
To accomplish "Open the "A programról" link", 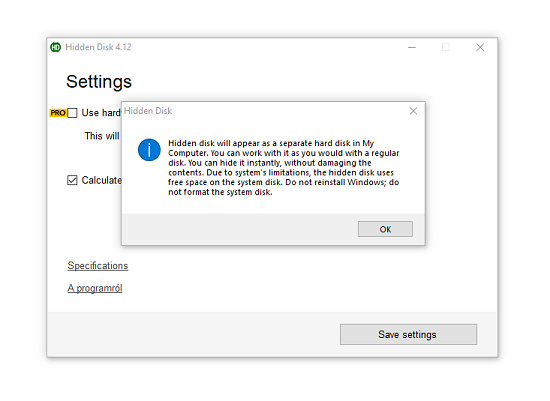I will (x=95, y=288).
